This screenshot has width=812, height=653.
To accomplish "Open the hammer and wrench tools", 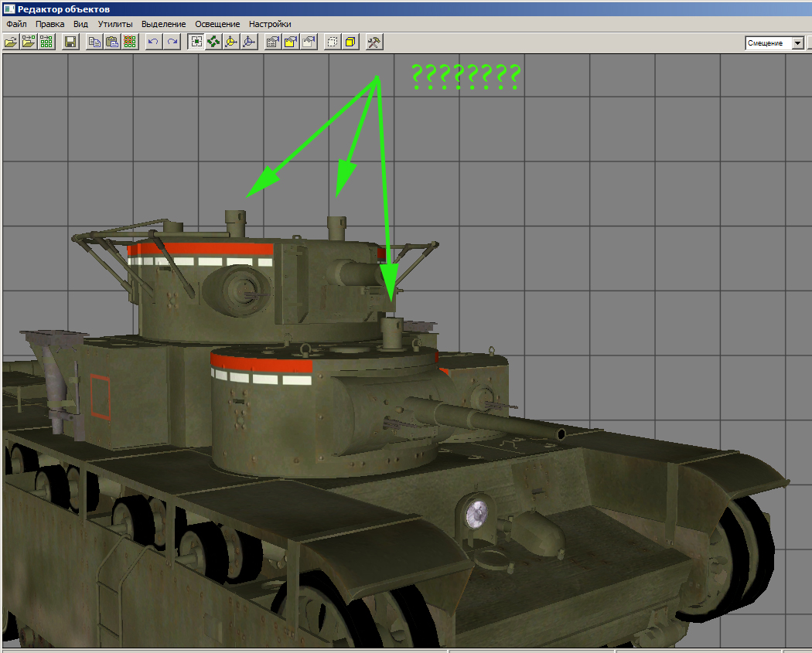I will point(374,42).
